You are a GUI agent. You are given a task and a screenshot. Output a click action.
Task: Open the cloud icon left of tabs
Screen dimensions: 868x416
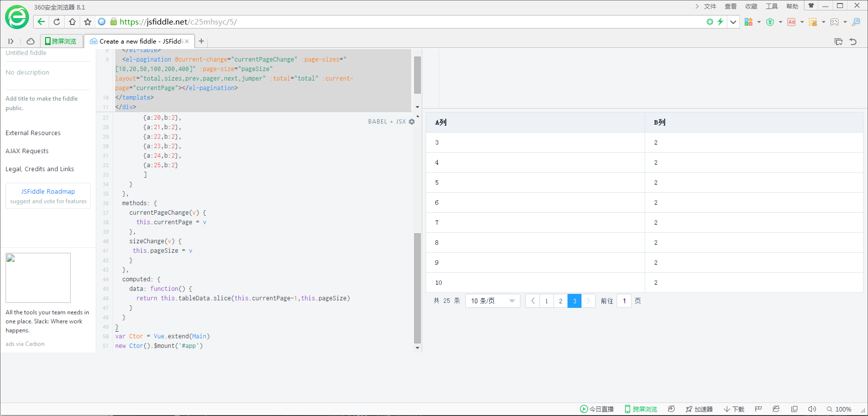(31, 41)
